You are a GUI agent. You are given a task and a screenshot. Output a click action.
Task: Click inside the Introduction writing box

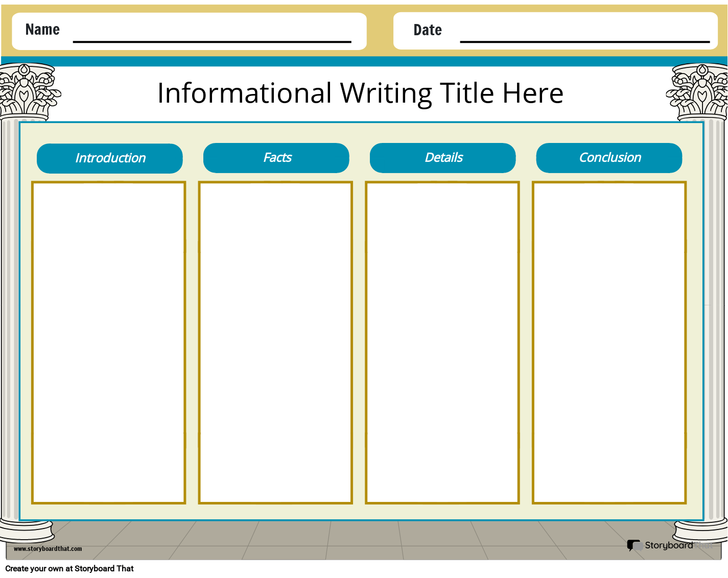(x=109, y=342)
